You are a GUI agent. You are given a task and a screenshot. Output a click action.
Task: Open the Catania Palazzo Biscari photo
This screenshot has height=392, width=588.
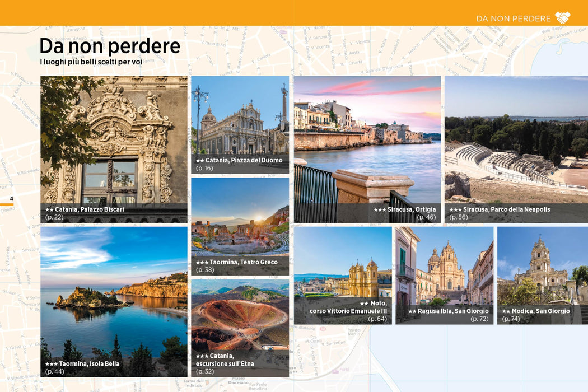coord(114,150)
